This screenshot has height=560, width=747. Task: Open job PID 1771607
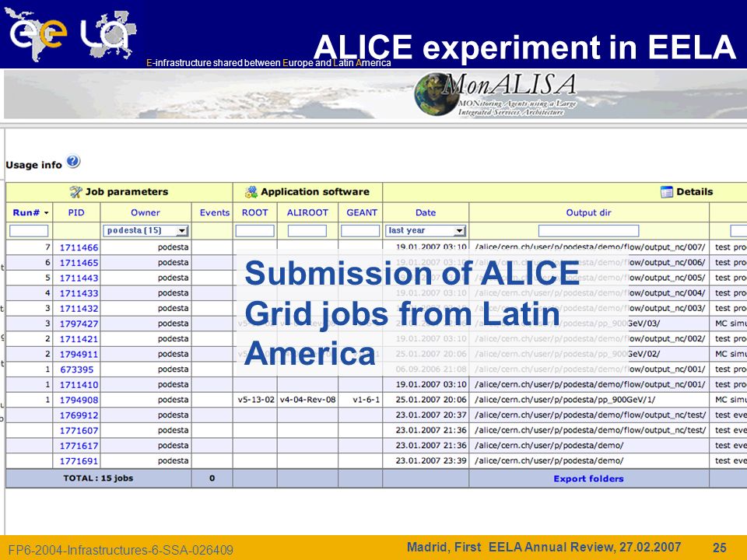click(79, 430)
